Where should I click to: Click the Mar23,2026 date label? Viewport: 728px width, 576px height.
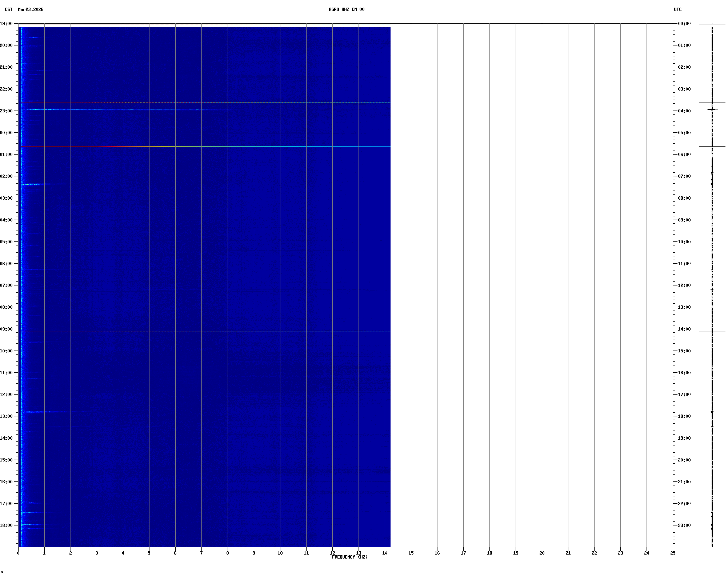[31, 9]
